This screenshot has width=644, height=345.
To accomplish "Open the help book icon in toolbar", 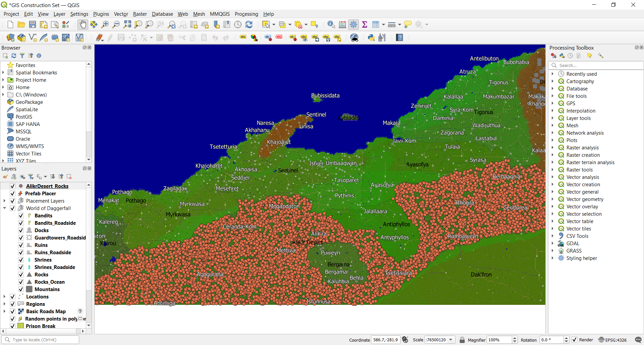I will coord(399,38).
